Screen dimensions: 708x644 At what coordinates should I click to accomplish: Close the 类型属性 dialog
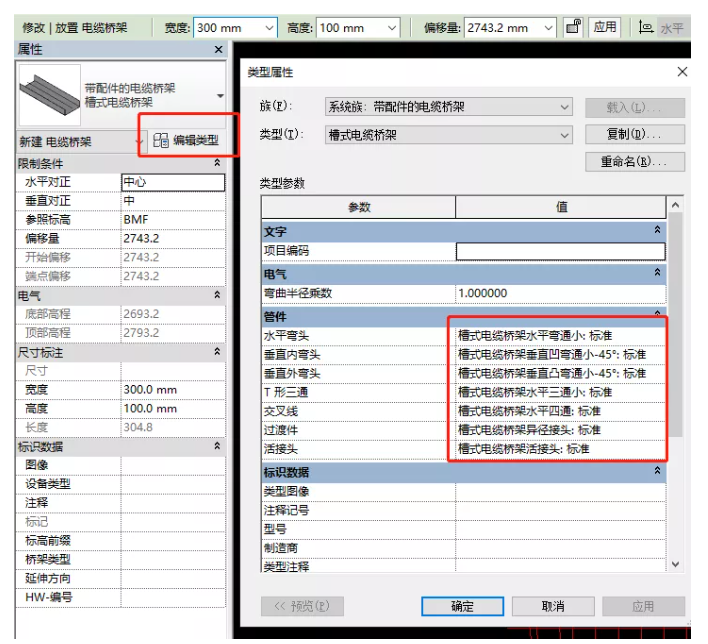[682, 72]
